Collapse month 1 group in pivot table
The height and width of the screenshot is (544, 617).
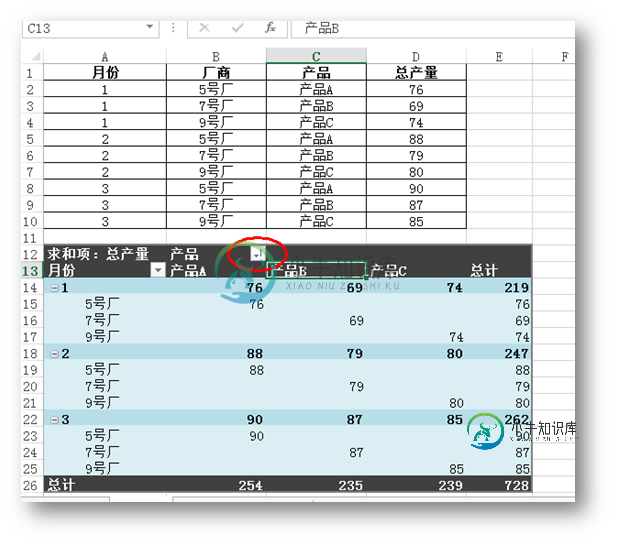(54, 288)
